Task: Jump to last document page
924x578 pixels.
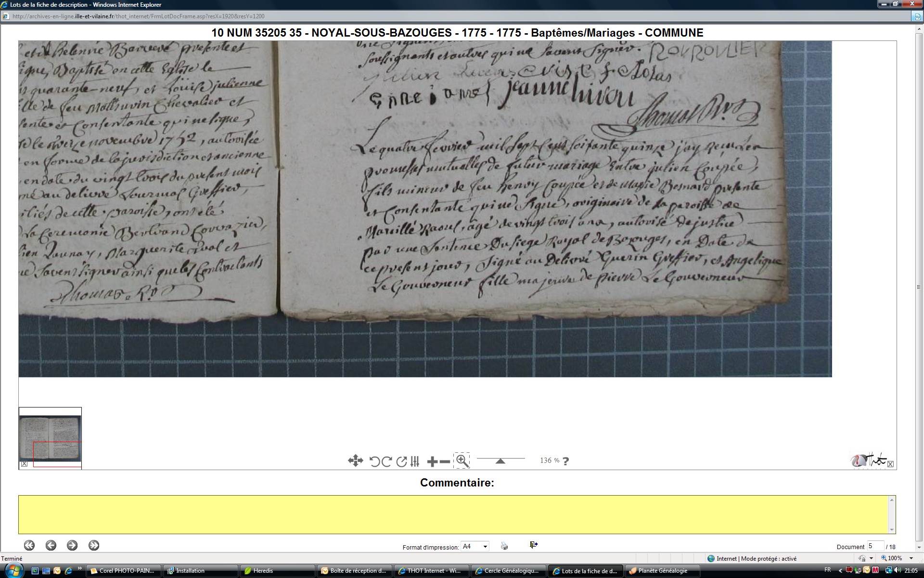Action: pyautogui.click(x=94, y=545)
